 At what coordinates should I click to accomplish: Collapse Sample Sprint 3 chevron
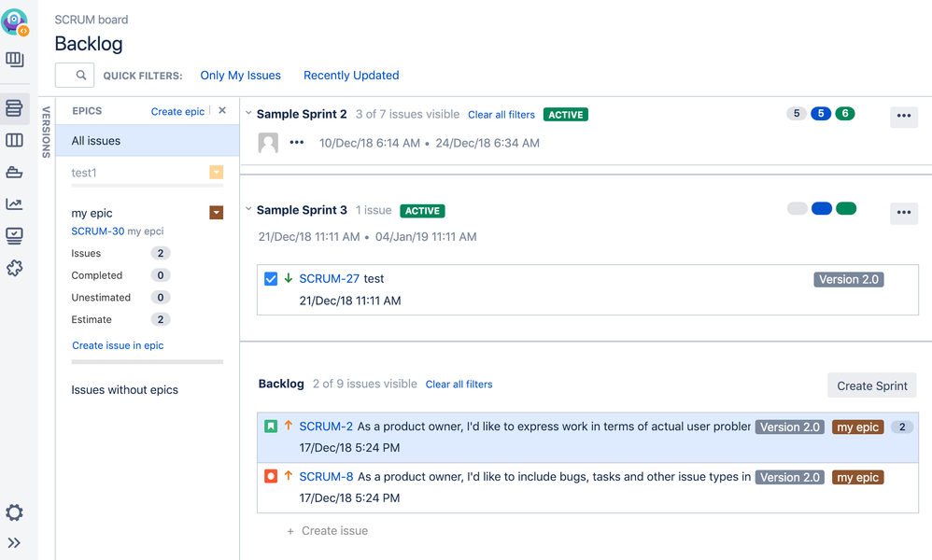click(248, 208)
